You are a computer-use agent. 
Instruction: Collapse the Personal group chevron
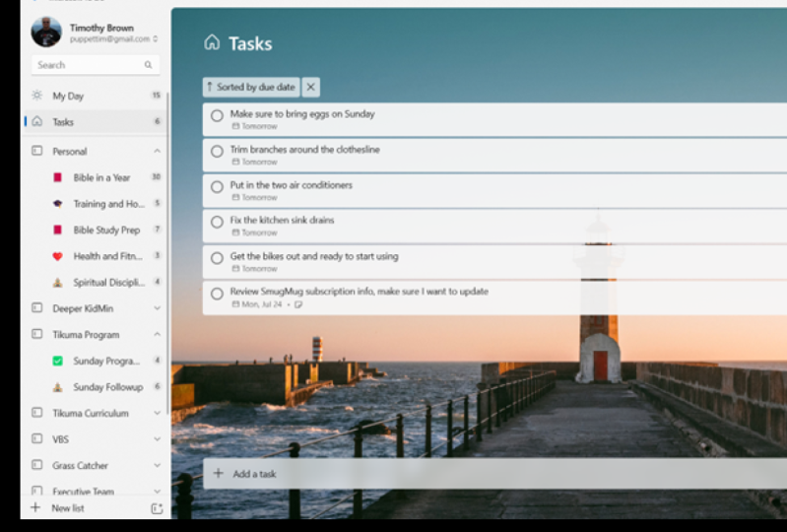click(x=157, y=151)
